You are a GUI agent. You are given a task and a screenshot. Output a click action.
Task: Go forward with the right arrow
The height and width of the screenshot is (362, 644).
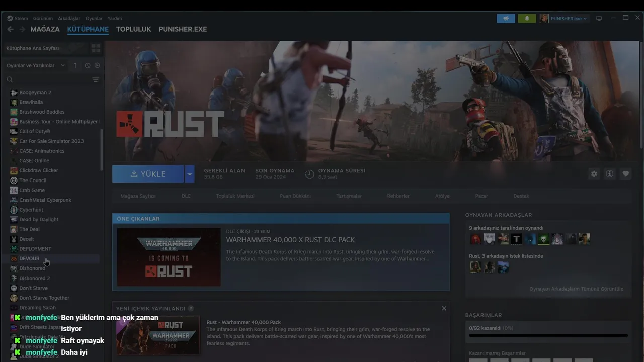(x=22, y=29)
